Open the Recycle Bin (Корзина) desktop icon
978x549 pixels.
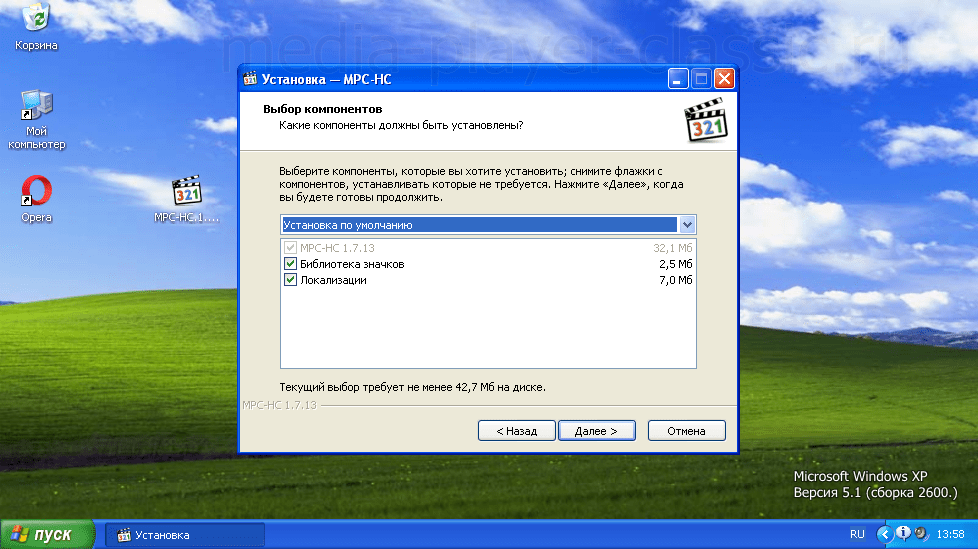[36, 26]
